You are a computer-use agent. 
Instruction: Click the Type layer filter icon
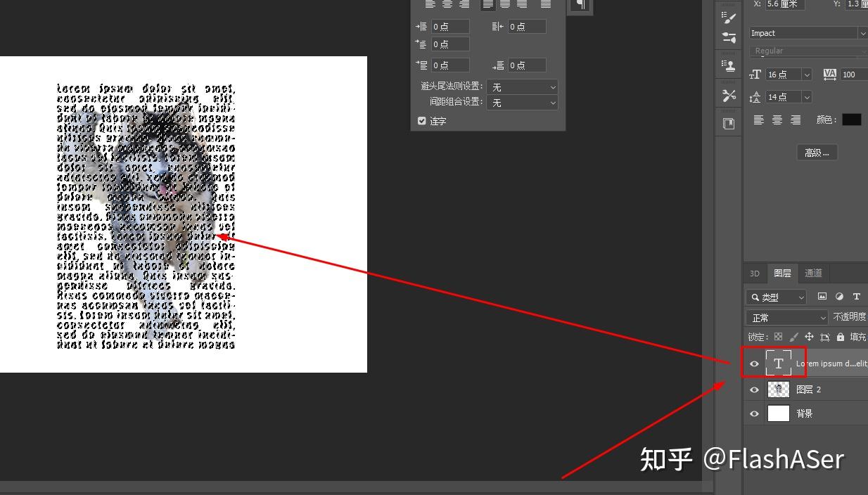point(856,297)
